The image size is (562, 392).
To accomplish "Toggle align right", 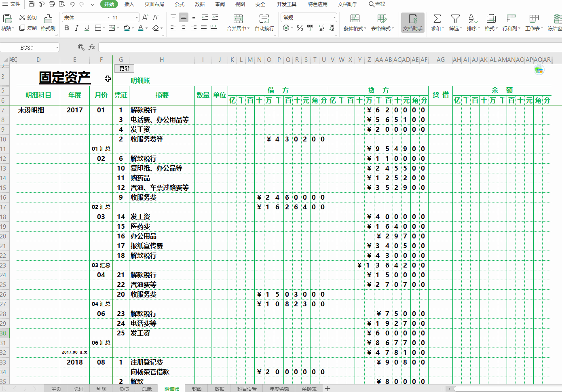I will pyautogui.click(x=194, y=28).
